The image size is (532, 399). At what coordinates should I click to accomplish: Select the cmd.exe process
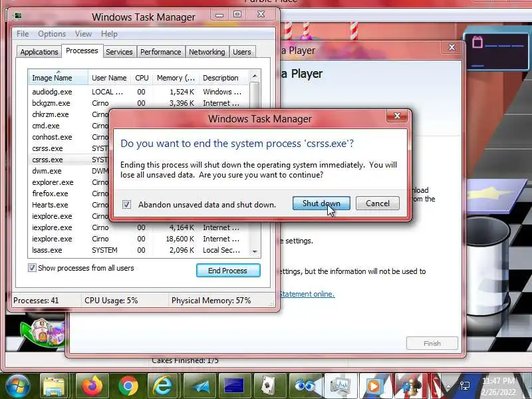(70, 126)
